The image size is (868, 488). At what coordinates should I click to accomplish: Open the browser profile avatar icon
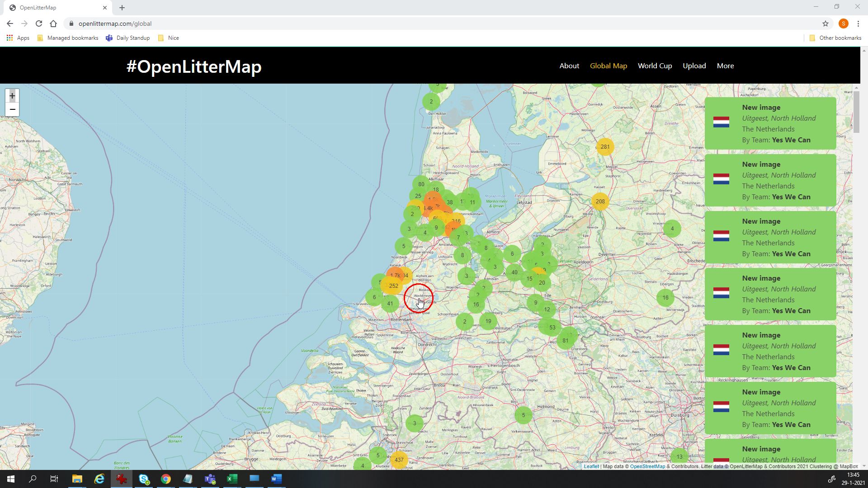844,23
